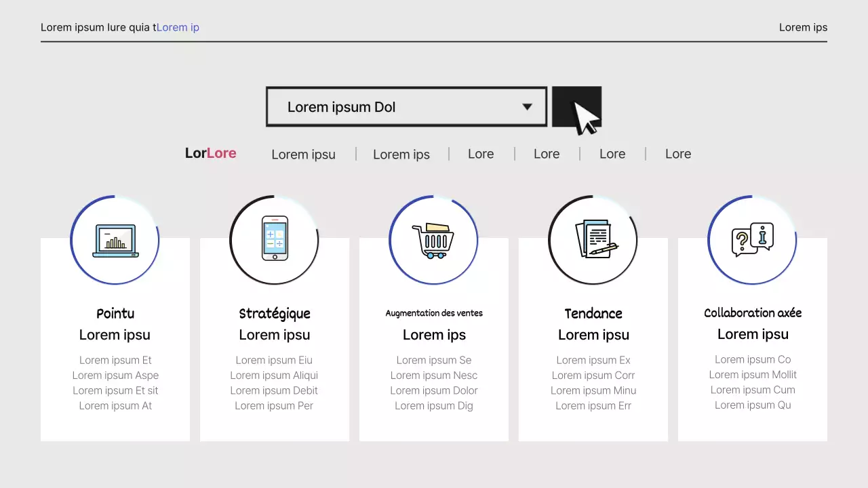Click the laptop chart icon above Pointu

pos(115,241)
